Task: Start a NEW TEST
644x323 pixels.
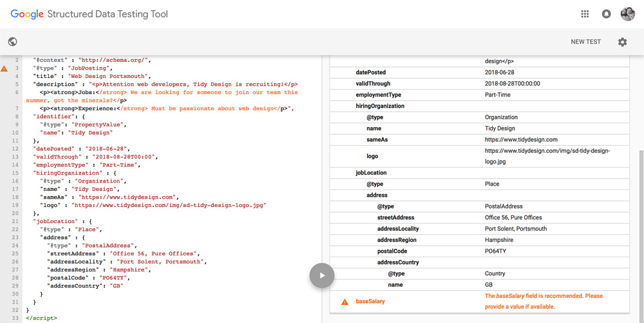Action: (x=585, y=42)
